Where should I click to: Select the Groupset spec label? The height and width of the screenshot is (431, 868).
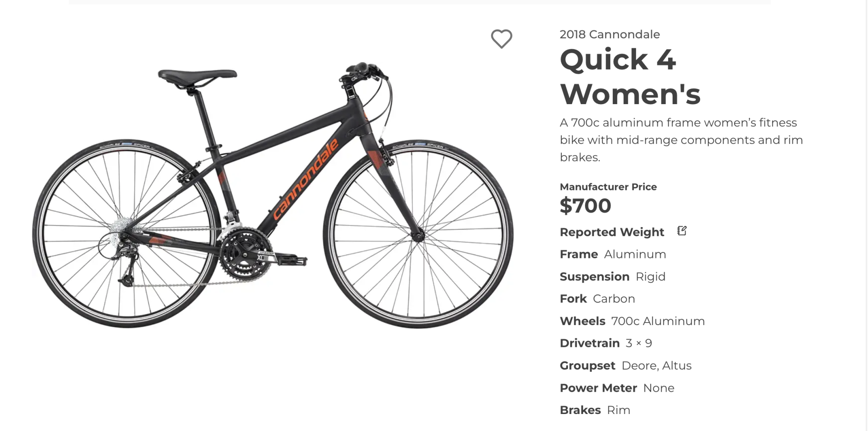pos(588,365)
